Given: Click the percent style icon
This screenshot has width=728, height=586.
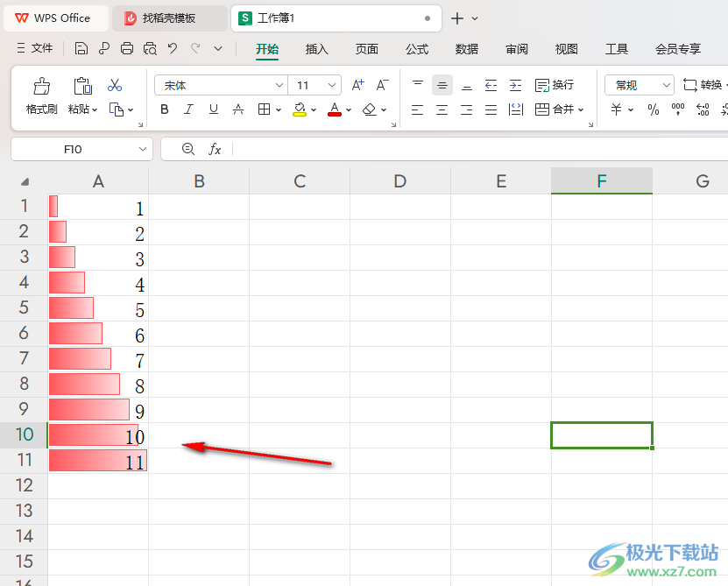Looking at the screenshot, I should (654, 109).
